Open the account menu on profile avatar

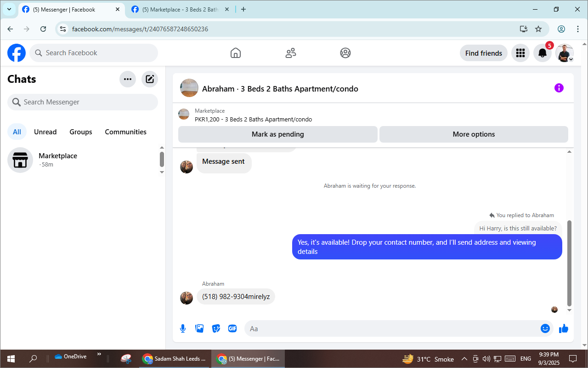pyautogui.click(x=565, y=53)
